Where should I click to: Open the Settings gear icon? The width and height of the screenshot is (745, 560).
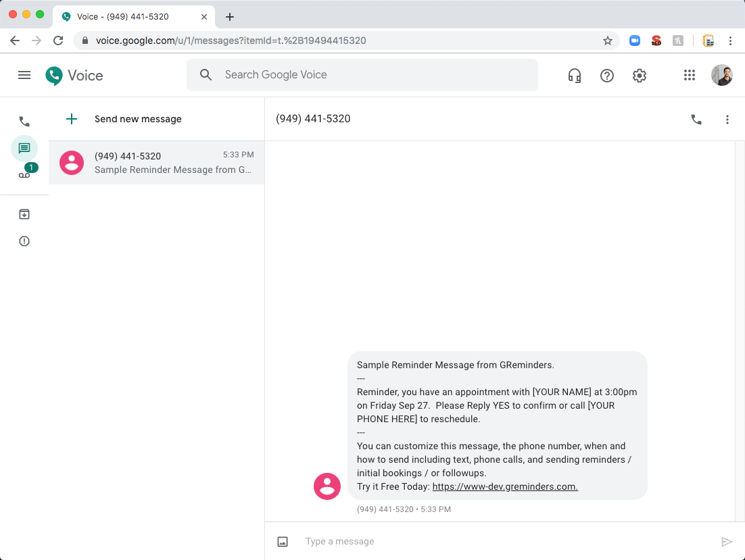[x=639, y=76]
